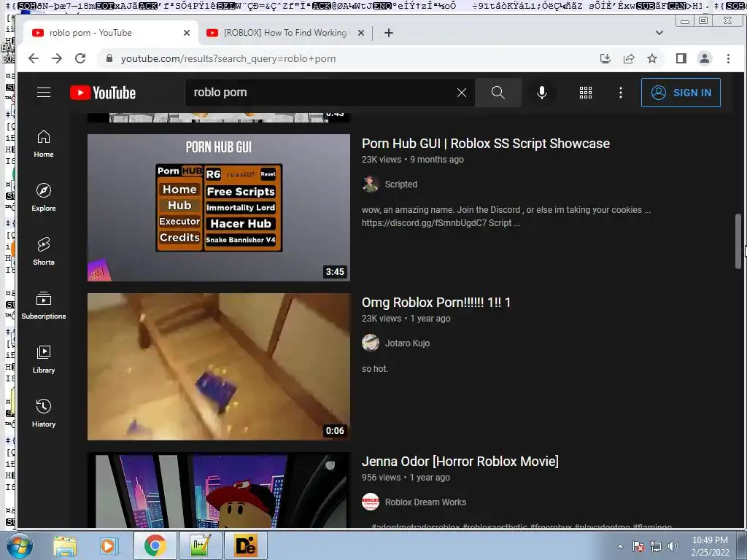This screenshot has height=560, width=747.
Task: Open the Jotaro Kujo channel link
Action: coord(407,343)
